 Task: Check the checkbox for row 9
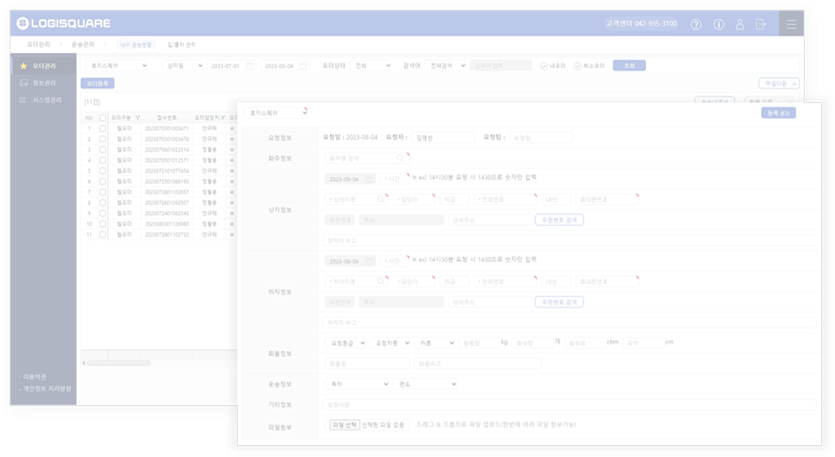pyautogui.click(x=103, y=213)
